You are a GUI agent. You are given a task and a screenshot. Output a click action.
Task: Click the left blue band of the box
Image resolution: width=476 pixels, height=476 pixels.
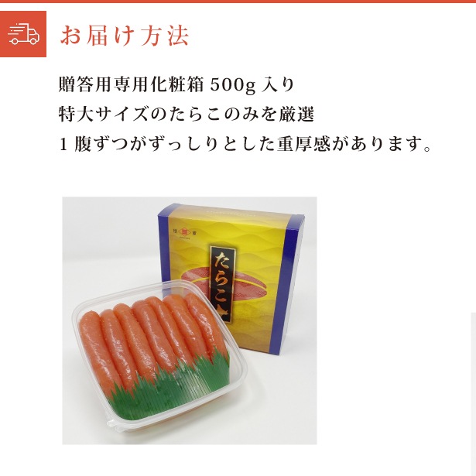(166, 243)
